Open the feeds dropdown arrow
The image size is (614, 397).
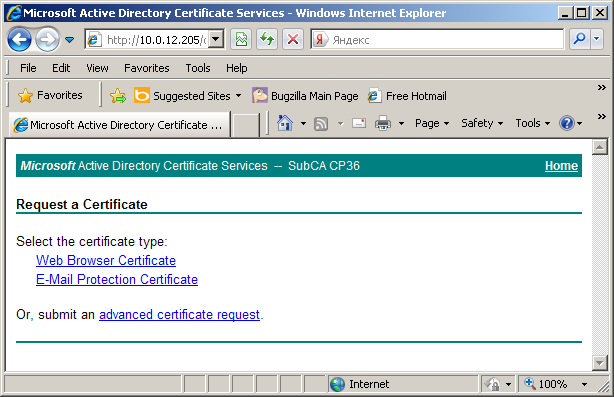tap(341, 124)
